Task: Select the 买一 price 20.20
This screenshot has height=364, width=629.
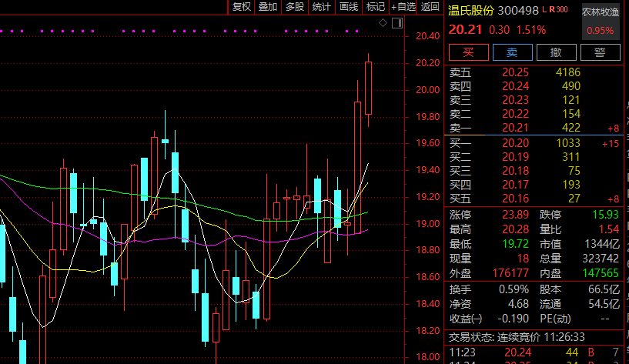Action: pos(516,143)
